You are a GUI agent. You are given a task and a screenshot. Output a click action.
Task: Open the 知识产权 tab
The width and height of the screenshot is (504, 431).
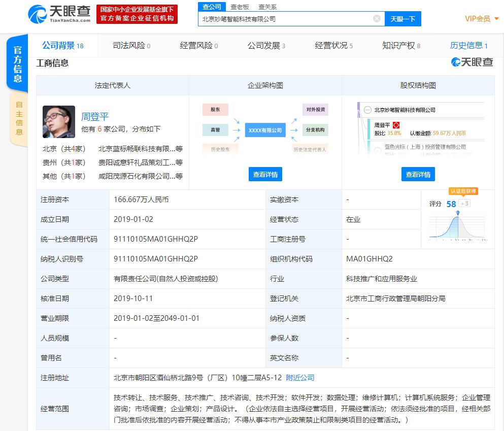point(401,46)
